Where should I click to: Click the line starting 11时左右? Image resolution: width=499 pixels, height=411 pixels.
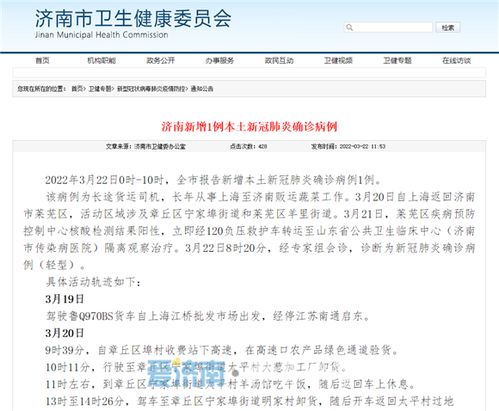[230, 384]
